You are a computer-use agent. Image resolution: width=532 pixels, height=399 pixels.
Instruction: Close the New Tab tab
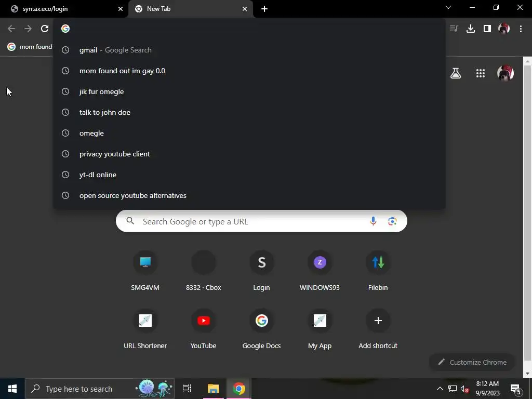tap(245, 9)
